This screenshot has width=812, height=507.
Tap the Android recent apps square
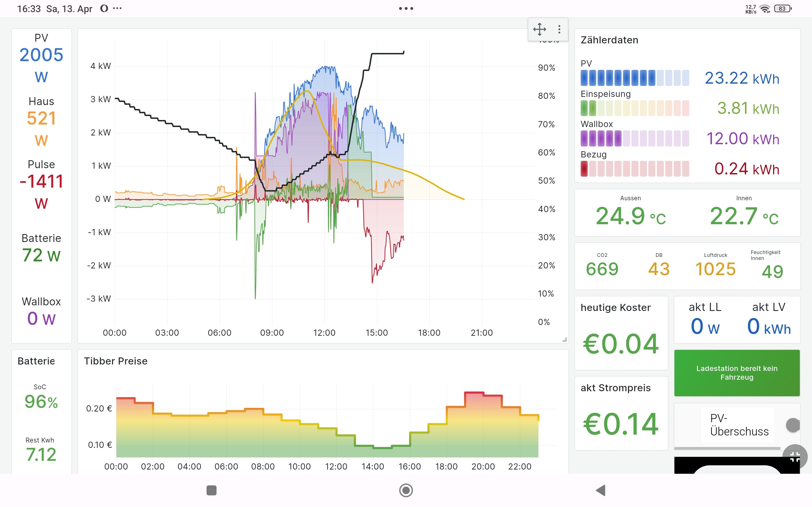point(211,490)
